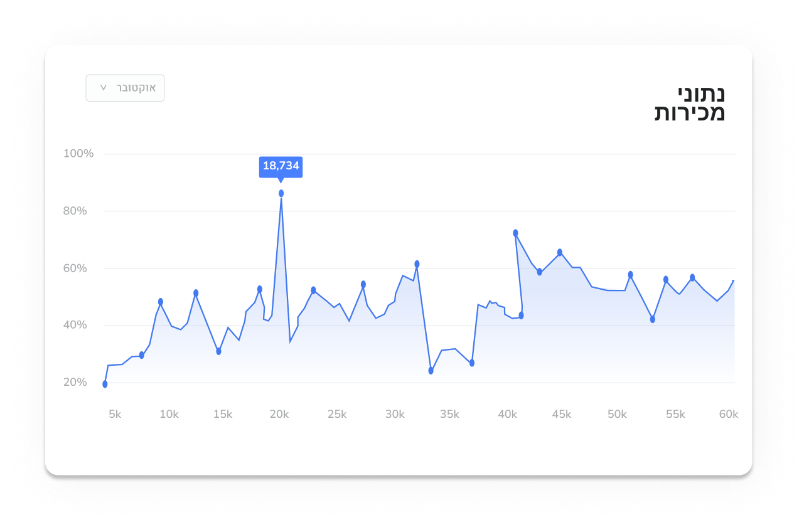Click the 18,734 tooltip label
The height and width of the screenshot is (532, 809).
click(x=281, y=166)
